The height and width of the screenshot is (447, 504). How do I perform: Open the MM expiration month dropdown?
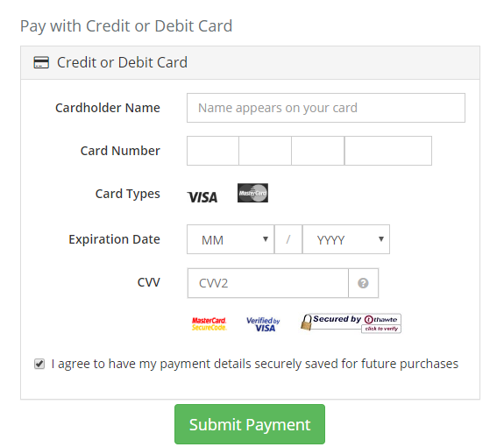point(231,239)
